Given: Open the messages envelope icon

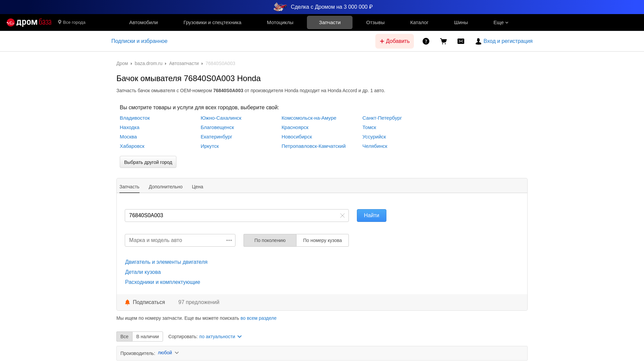Looking at the screenshot, I should pyautogui.click(x=461, y=41).
